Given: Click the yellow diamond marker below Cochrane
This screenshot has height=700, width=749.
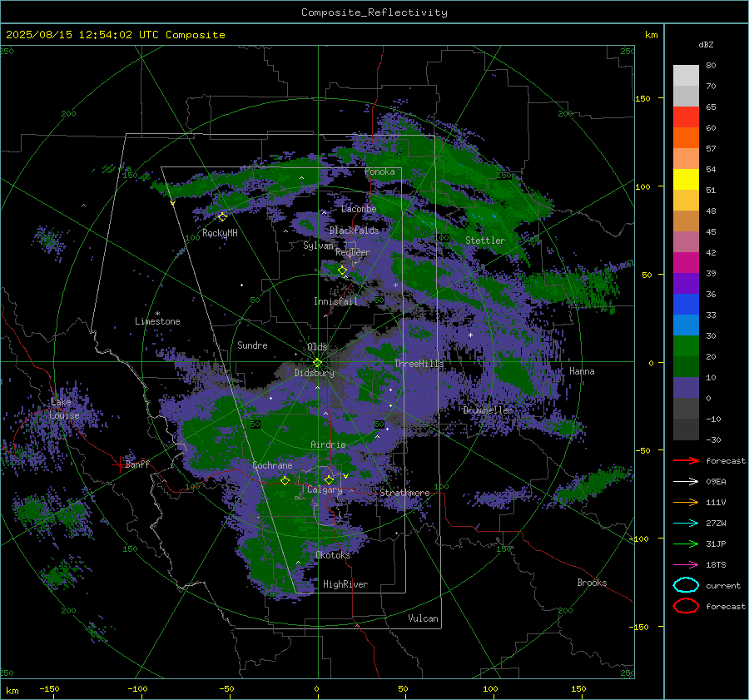Looking at the screenshot, I should (x=285, y=480).
